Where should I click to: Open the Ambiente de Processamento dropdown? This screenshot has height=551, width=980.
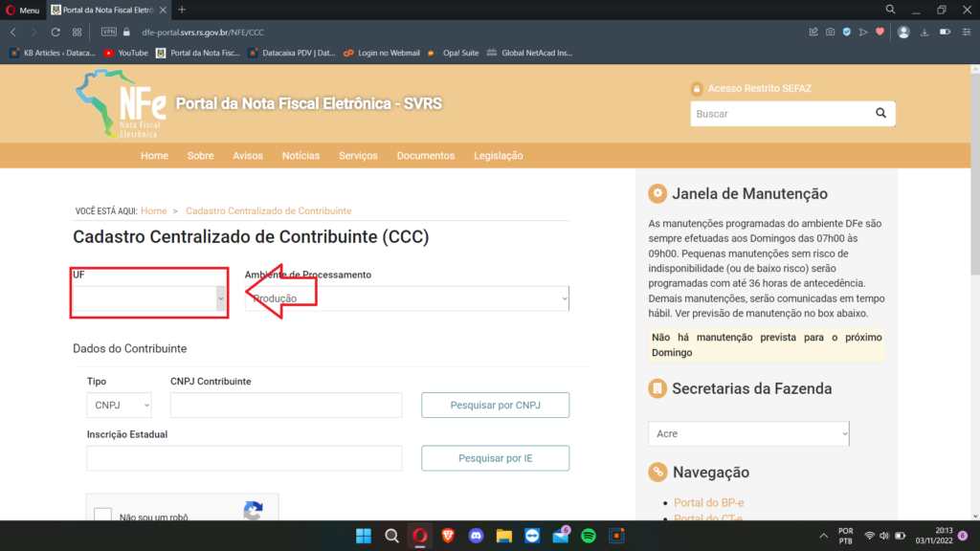pos(407,298)
